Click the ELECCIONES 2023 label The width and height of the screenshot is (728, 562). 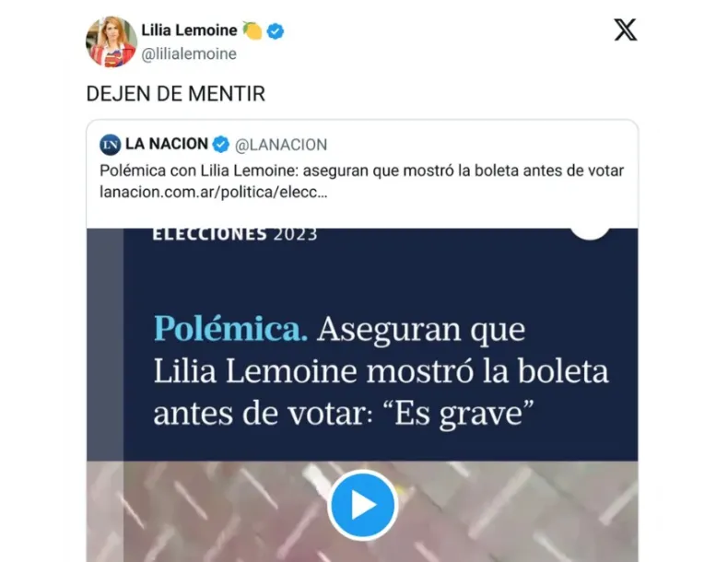coord(235,234)
